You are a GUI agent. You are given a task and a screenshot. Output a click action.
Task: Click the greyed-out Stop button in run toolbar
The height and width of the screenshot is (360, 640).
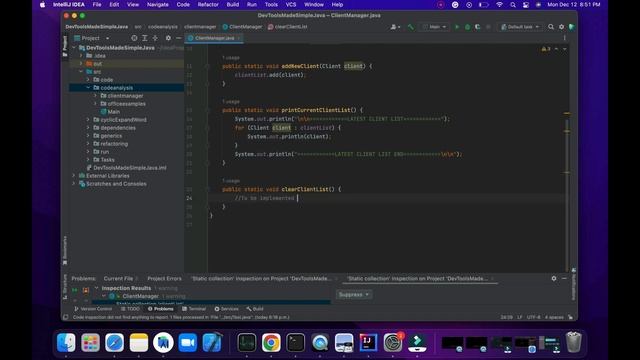(488, 27)
